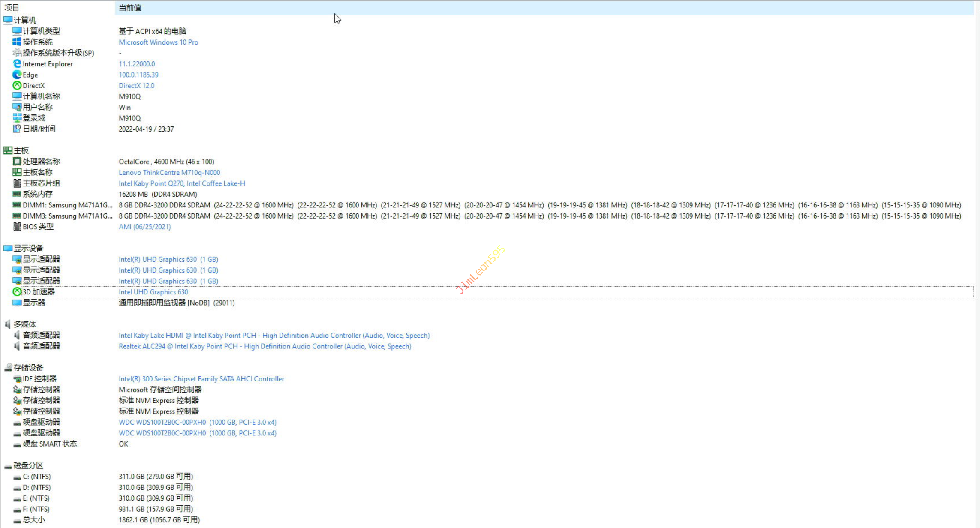The width and height of the screenshot is (980, 528).
Task: Click the DirectX Xbox-style icon
Action: click(17, 85)
